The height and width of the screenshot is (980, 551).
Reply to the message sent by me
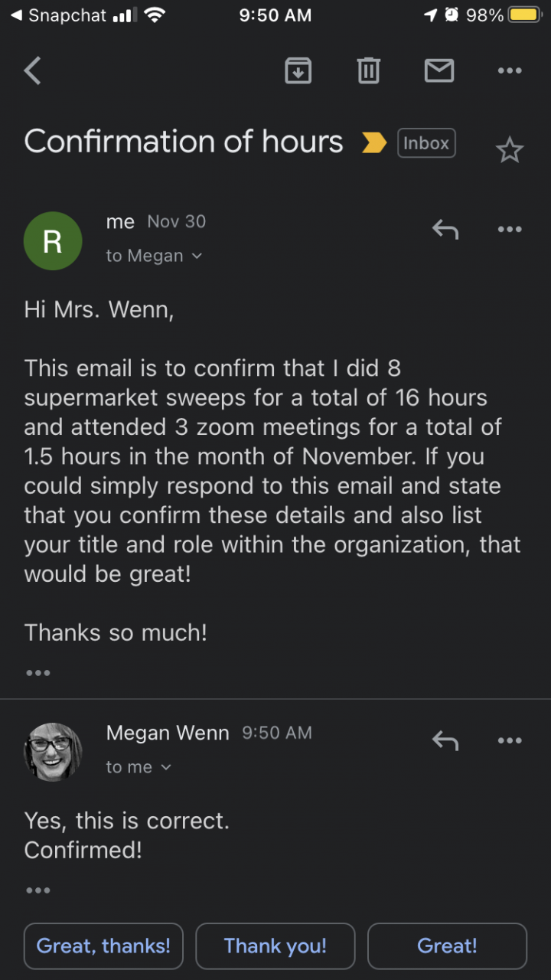tap(445, 229)
